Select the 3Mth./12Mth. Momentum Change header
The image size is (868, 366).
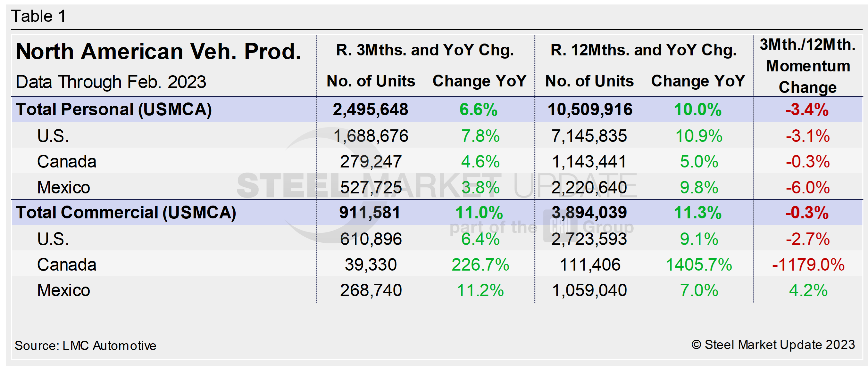[x=808, y=66]
